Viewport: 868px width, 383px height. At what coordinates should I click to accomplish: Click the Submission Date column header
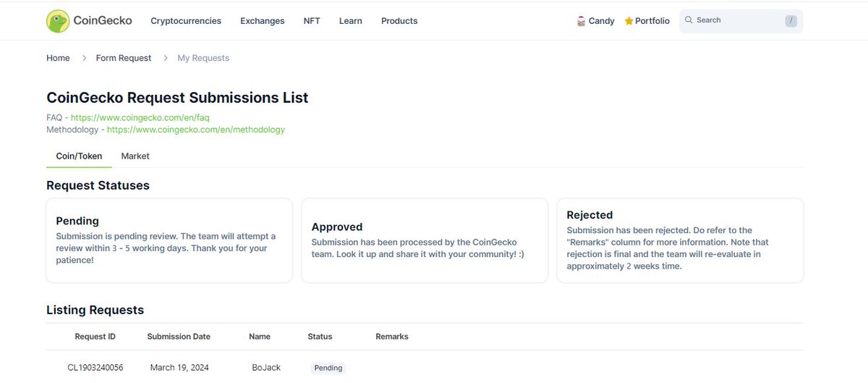coord(179,337)
